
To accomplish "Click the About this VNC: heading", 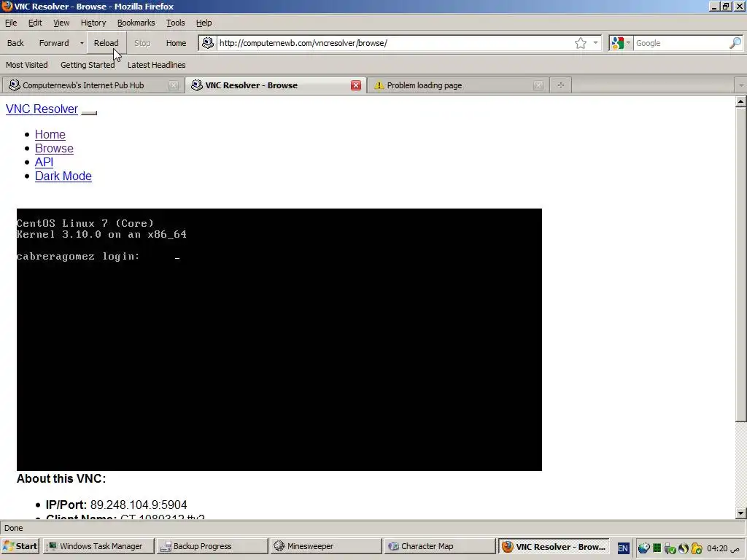I will 61,478.
